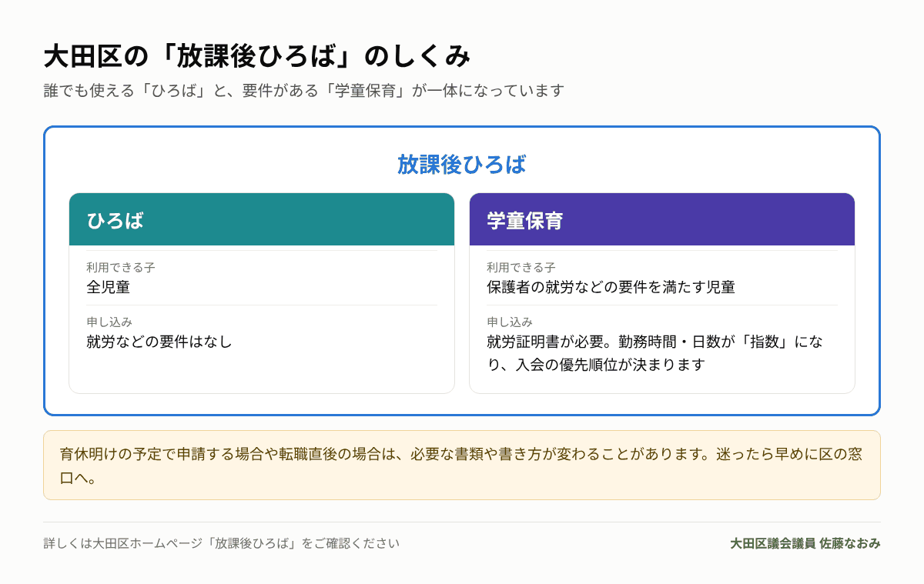Screen dimensions: 924x584
Task: Click the text 就労などの要件はなし
Action: (159, 342)
